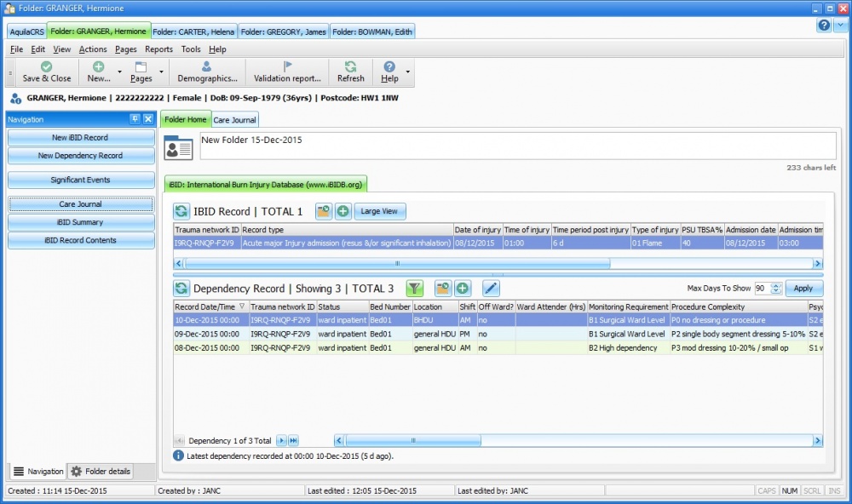Close the Navigation panel
The image size is (852, 504).
(147, 119)
